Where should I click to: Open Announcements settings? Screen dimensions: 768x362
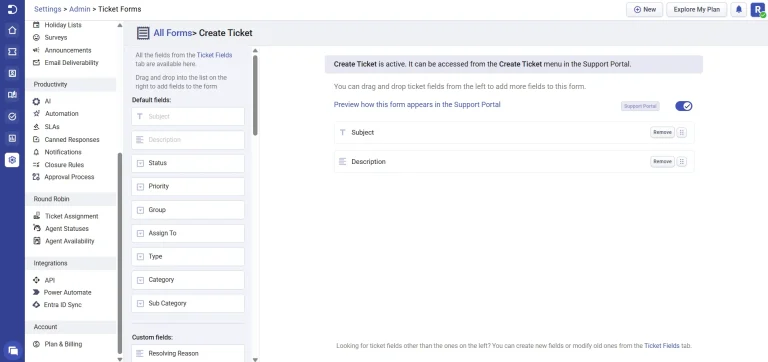pos(68,50)
